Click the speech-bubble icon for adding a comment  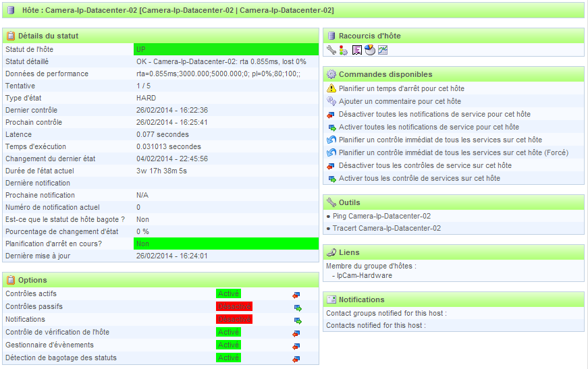pyautogui.click(x=331, y=101)
